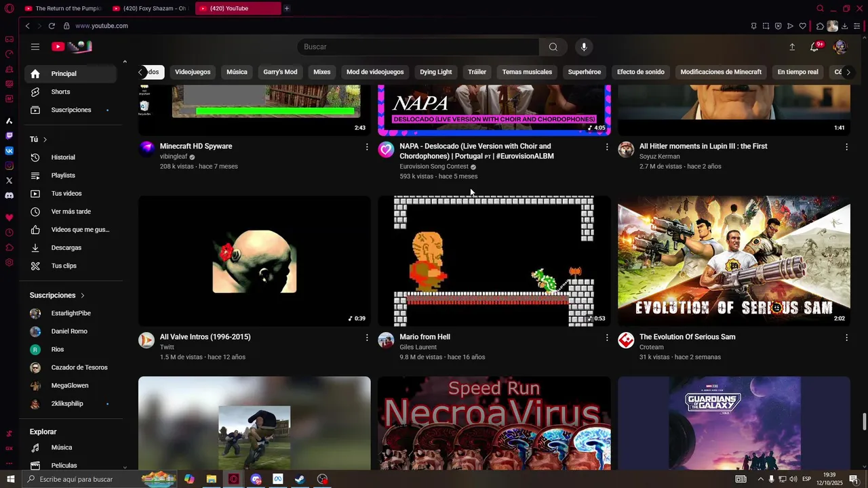Search tabs using the magnifier icon
The height and width of the screenshot is (488, 868).
(820, 8)
